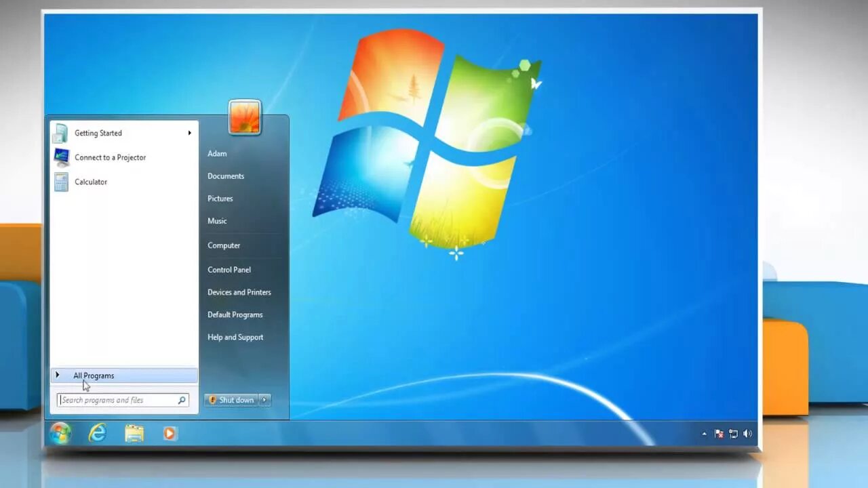The image size is (868, 488).
Task: Click the Getting Started text label
Action: [x=98, y=133]
